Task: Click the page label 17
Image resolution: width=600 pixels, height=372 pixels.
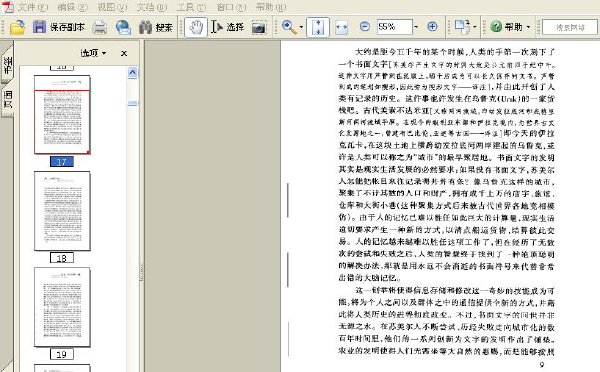Action: (62, 162)
